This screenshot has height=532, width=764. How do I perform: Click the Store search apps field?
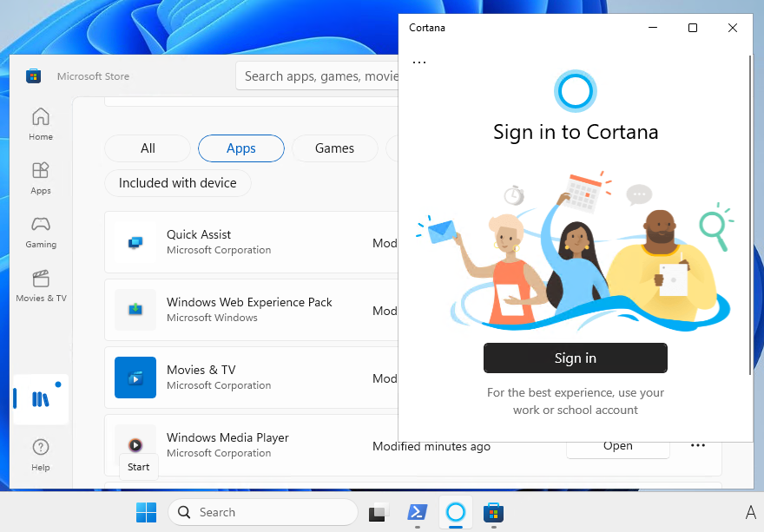(317, 76)
